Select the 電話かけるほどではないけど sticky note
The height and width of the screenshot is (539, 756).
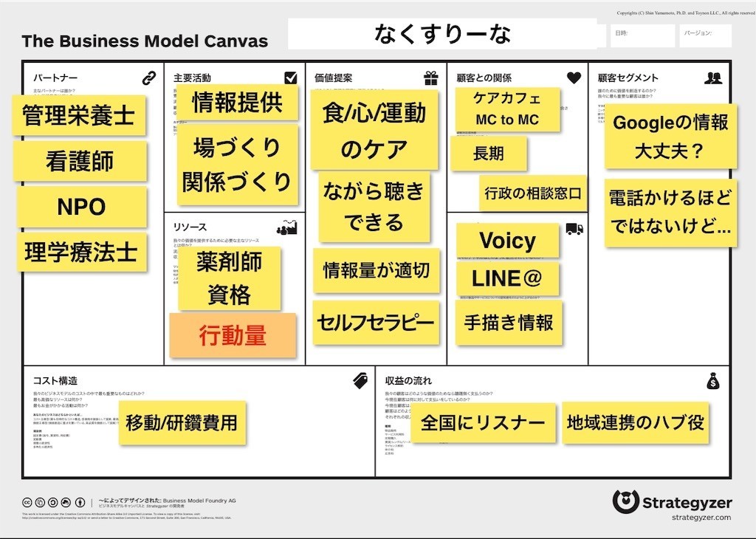pos(670,212)
